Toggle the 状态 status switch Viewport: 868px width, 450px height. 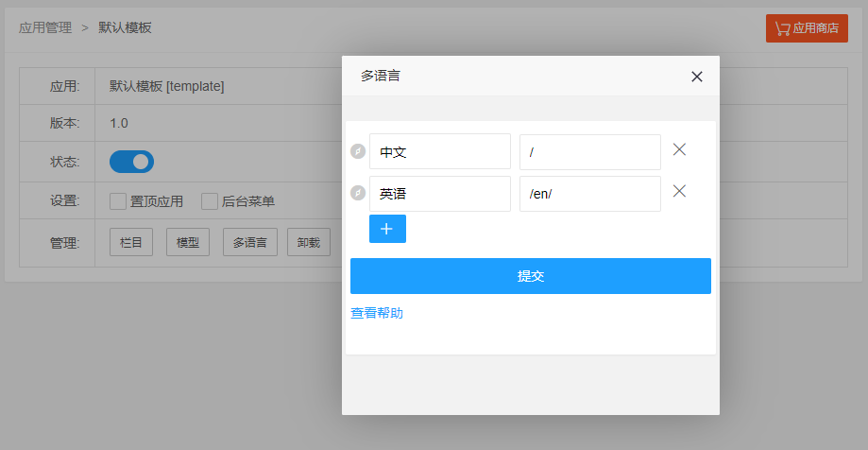(x=131, y=162)
